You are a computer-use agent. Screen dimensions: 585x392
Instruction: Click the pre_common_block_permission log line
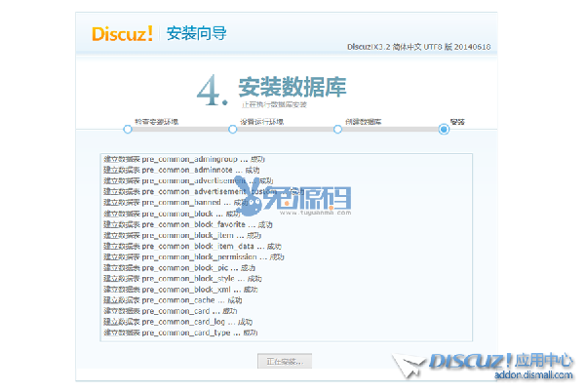pos(194,257)
